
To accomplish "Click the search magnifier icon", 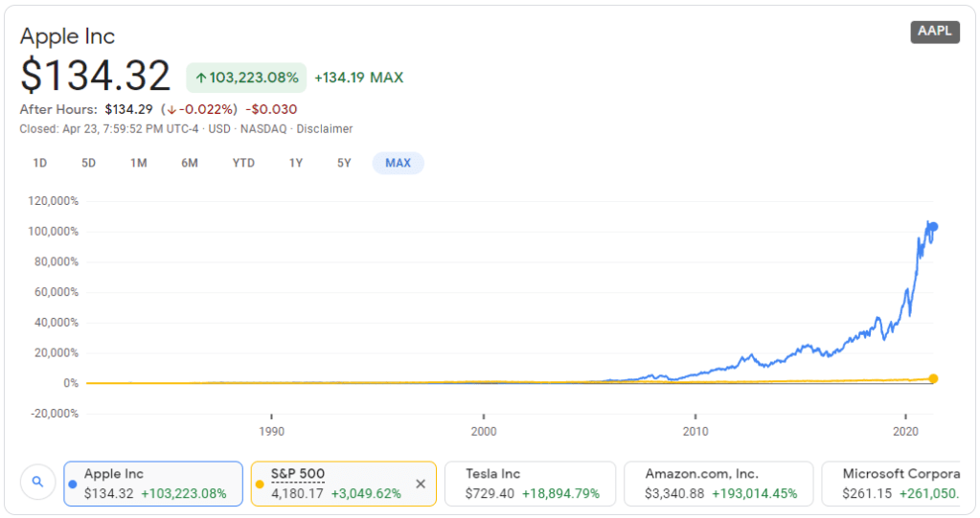I will (37, 482).
